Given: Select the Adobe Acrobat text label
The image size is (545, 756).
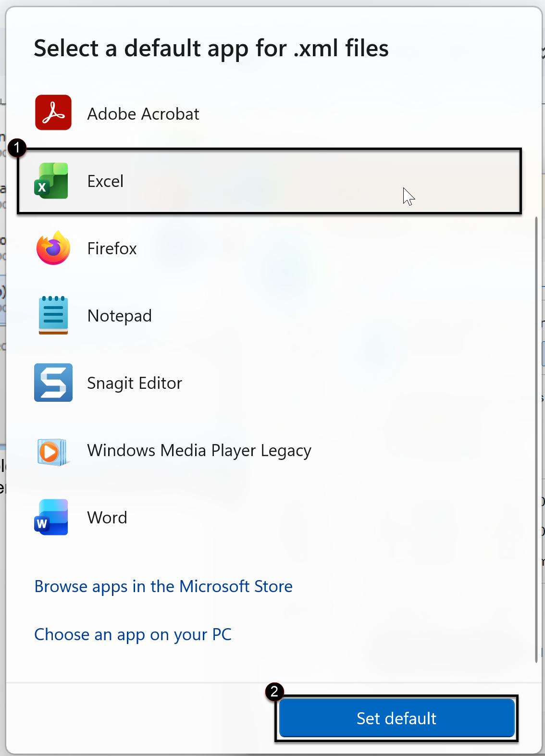Looking at the screenshot, I should pyautogui.click(x=143, y=114).
